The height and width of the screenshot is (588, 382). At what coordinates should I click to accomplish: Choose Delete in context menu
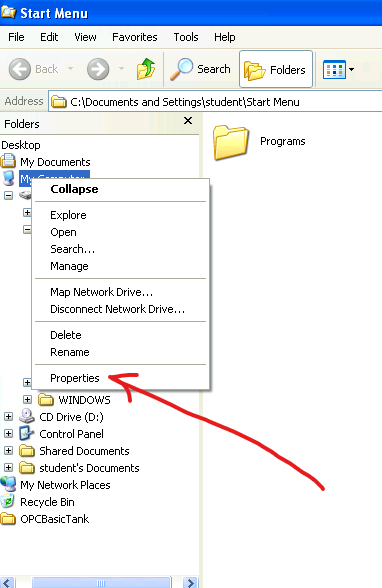[x=121, y=335]
